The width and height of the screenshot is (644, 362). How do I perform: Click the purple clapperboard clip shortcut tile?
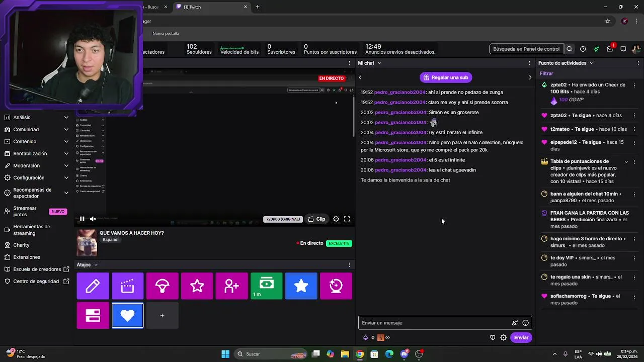[x=127, y=286]
